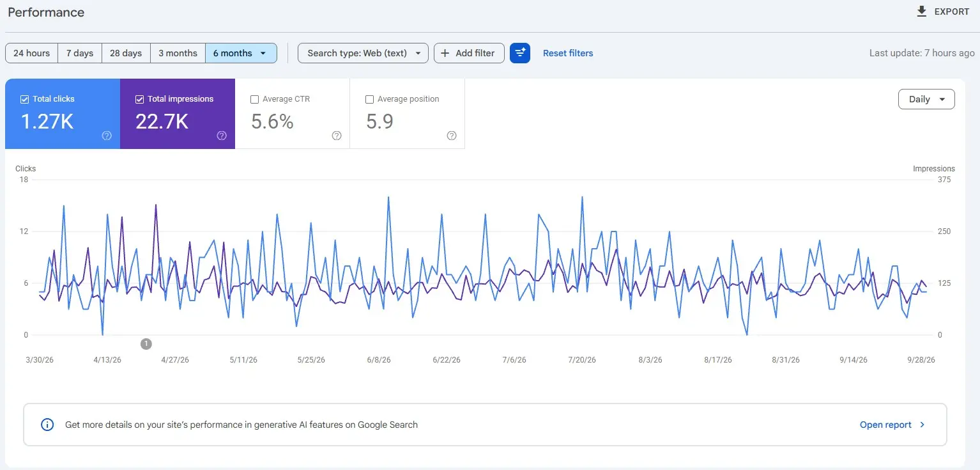Click the 5.6% average CTR value
This screenshot has width=980, height=470.
(x=272, y=121)
